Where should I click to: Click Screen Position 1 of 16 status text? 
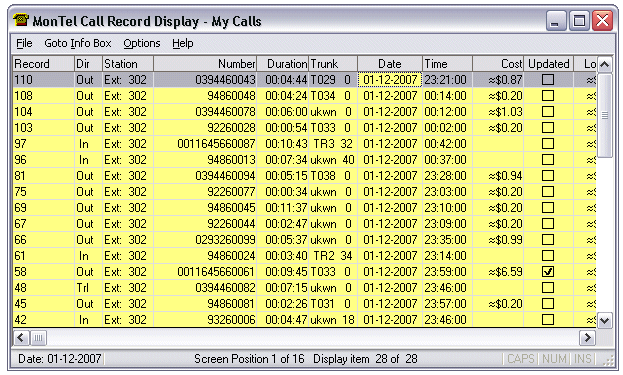click(249, 359)
